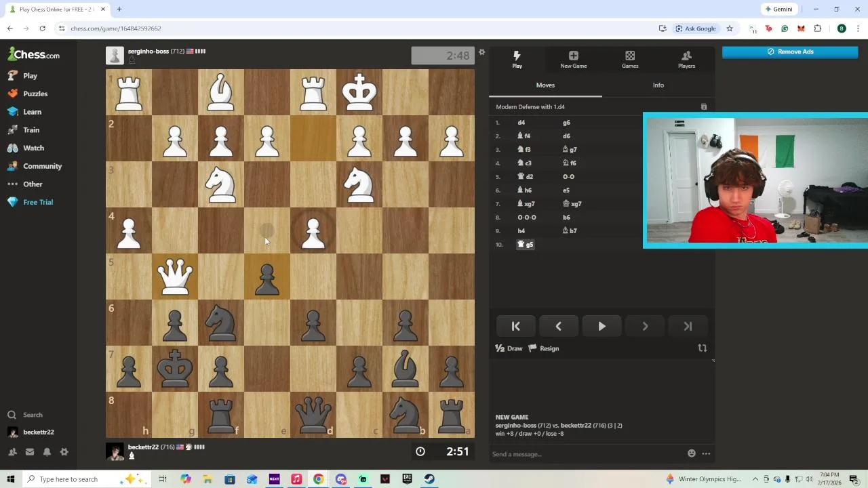Image resolution: width=868 pixels, height=488 pixels.
Task: Select white's move O-O-O on row 8
Action: 527,218
